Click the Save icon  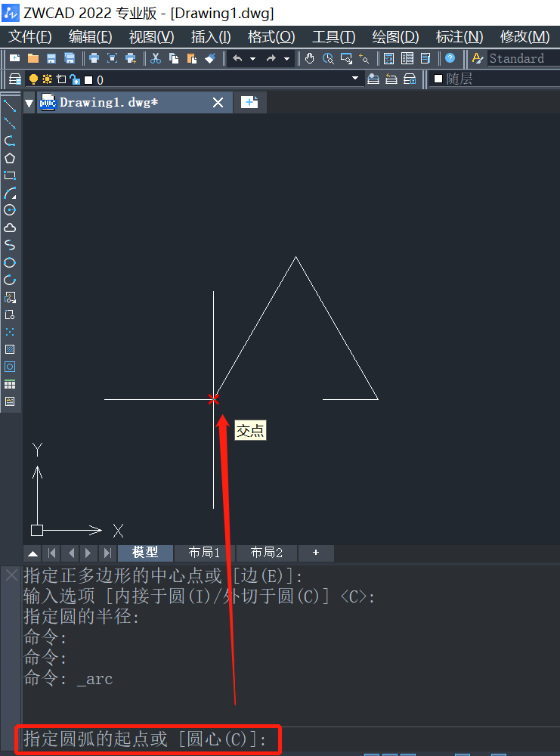(x=51, y=58)
